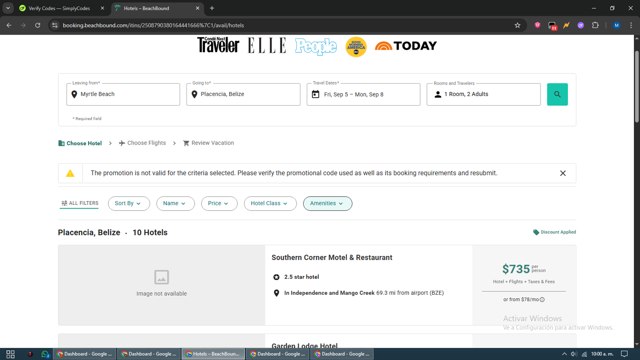Open the Hotel Class filter dropdown

270,203
